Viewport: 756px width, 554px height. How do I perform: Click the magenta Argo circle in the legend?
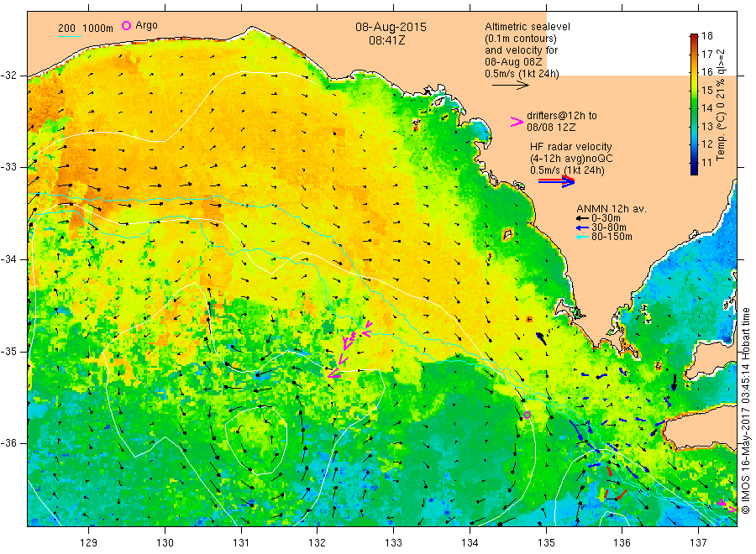(126, 25)
